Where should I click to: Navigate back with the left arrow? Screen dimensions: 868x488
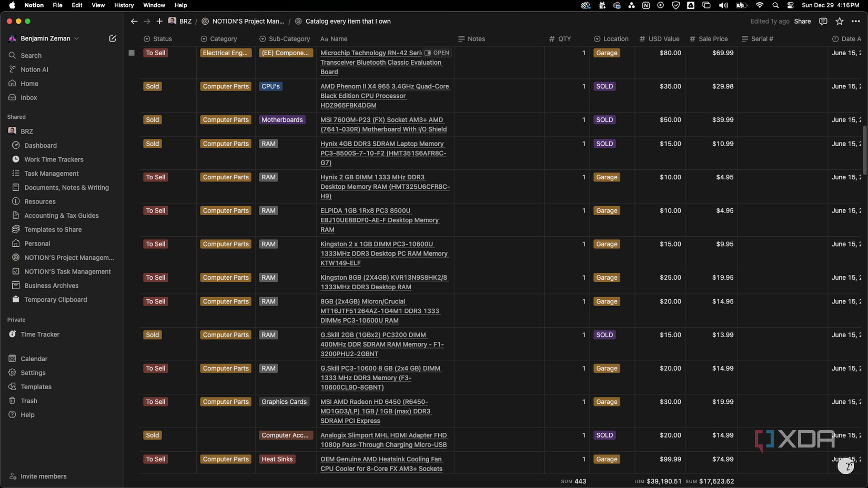click(134, 22)
